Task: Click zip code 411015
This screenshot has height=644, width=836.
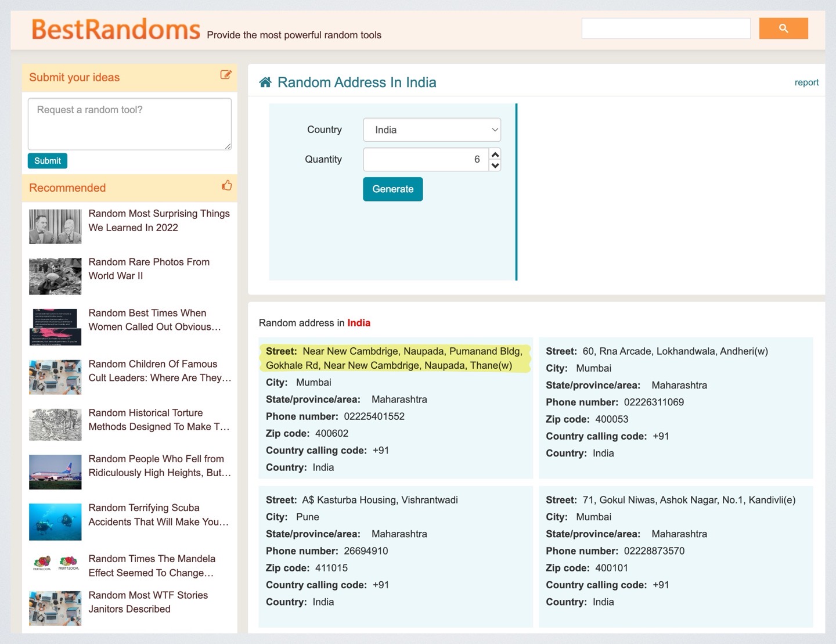Action: pyautogui.click(x=331, y=568)
